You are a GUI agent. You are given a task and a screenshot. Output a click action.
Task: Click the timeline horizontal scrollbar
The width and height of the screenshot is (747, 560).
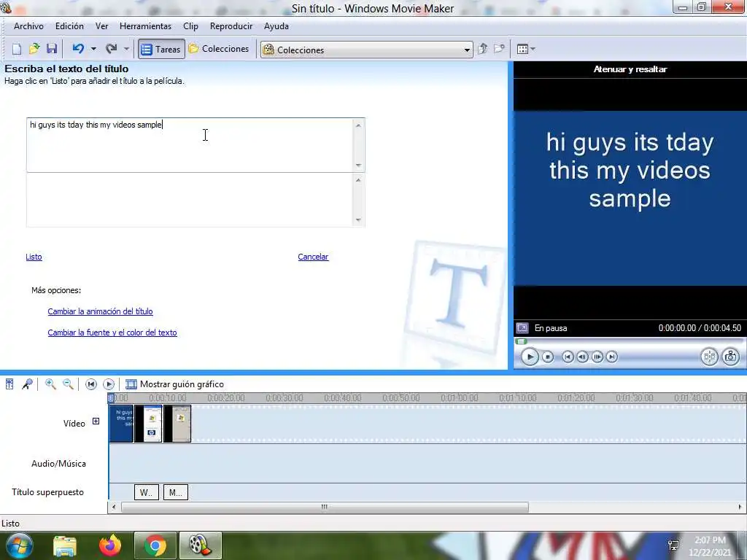click(325, 507)
